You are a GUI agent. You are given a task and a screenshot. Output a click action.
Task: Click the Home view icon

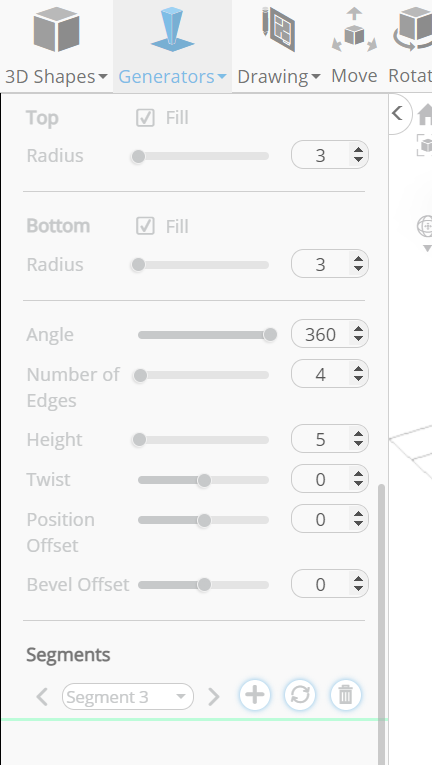coord(426,115)
